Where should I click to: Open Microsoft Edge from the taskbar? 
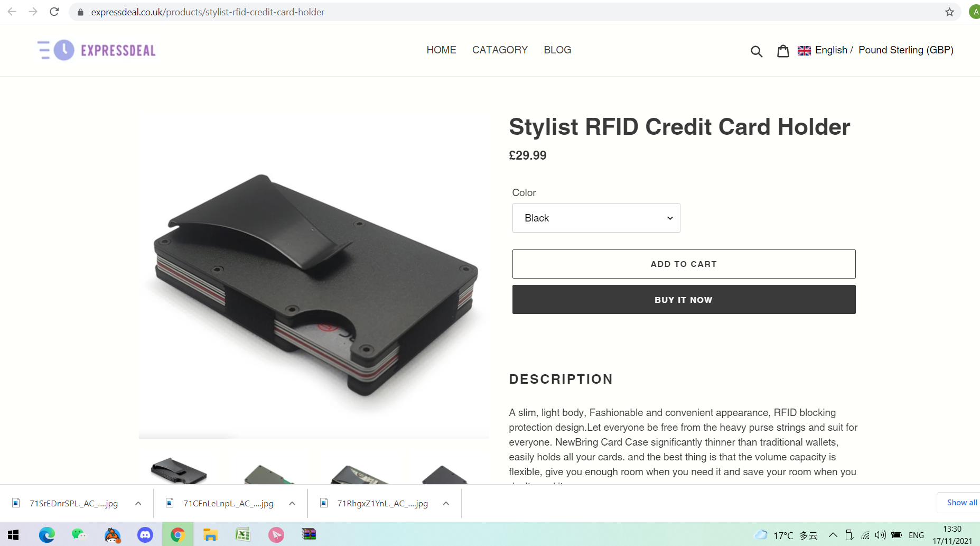point(46,535)
